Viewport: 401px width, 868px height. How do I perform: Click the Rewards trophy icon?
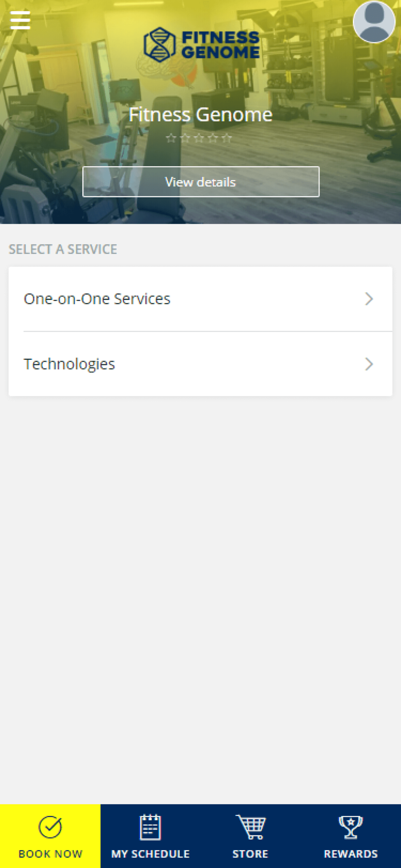[351, 827]
